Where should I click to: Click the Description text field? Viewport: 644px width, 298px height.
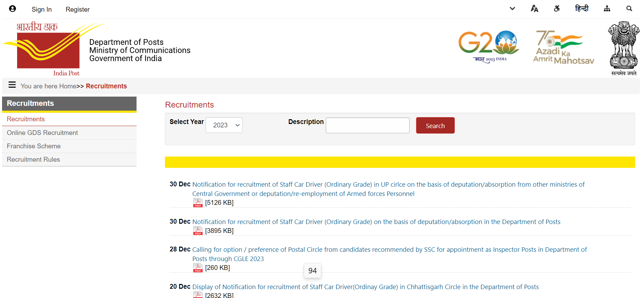tap(368, 125)
